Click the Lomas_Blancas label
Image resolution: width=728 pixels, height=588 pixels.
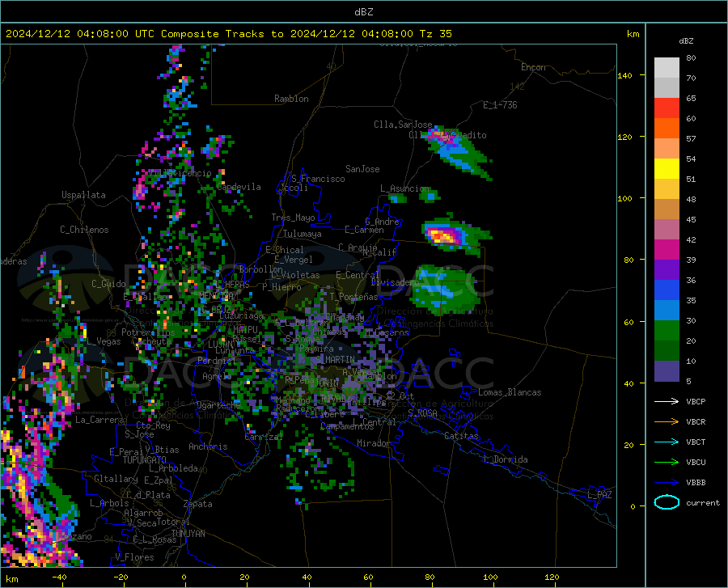point(510,392)
